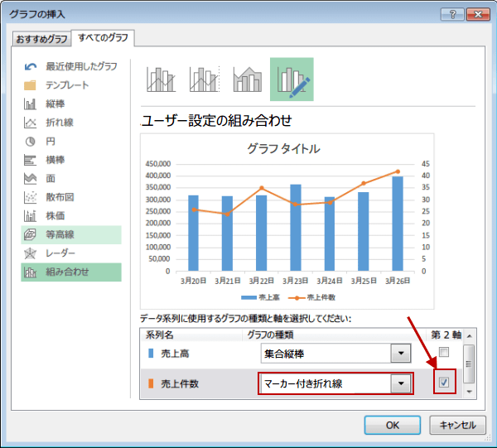Screen dimensions: 497x448
Task: Click the グラフ タイトル text in preview
Action: coord(283,148)
